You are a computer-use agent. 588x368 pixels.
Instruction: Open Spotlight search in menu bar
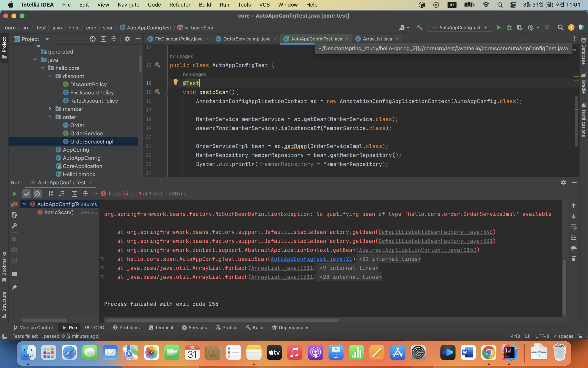[x=500, y=5]
